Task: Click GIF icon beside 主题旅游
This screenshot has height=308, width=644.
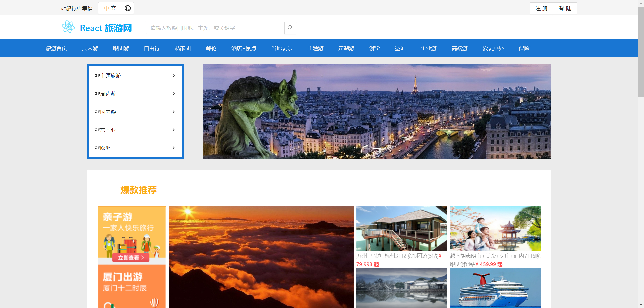Action: coord(97,76)
